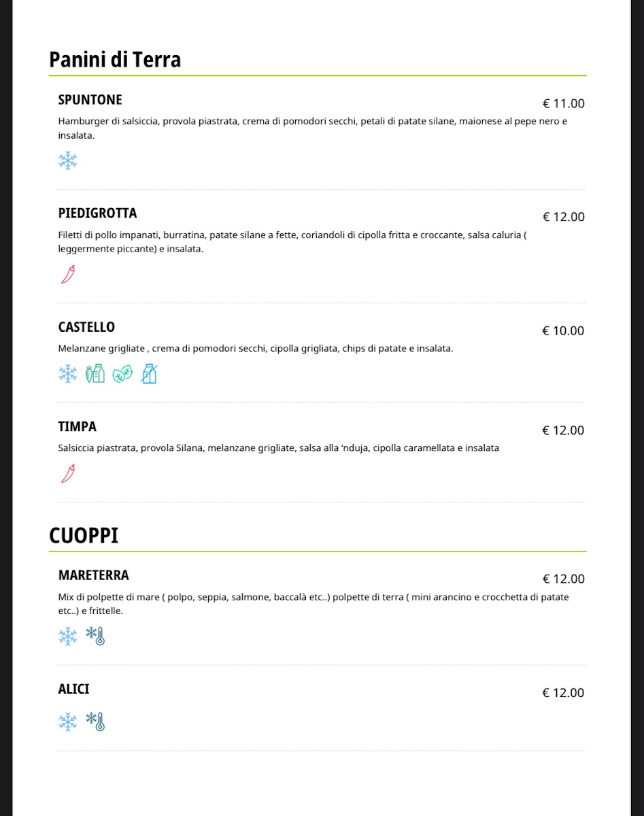Open the MARETERRA cuoppo item
Image resolution: width=644 pixels, height=816 pixels.
(94, 575)
